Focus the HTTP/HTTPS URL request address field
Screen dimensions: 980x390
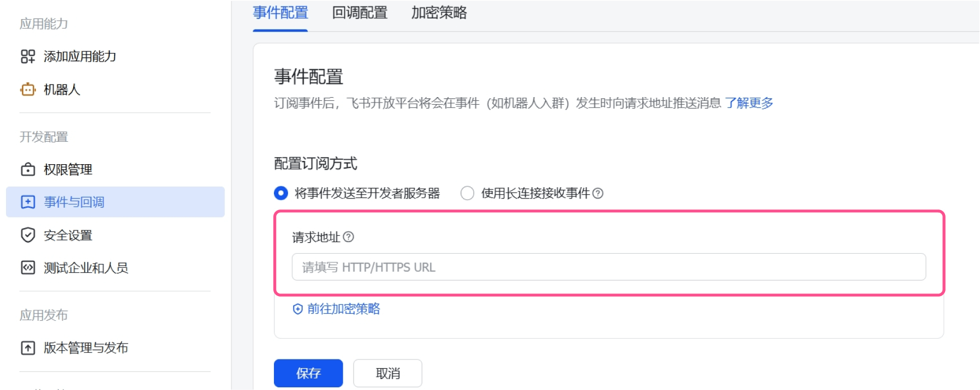click(x=608, y=267)
